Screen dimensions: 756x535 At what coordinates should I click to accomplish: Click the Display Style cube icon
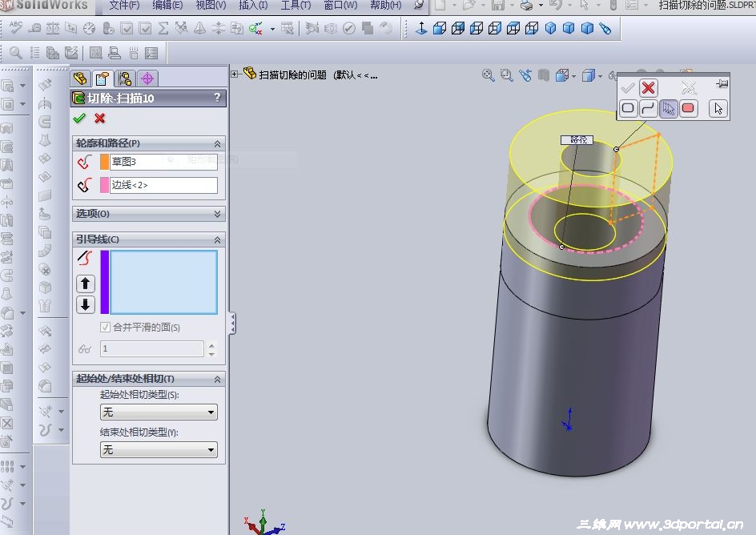[588, 75]
